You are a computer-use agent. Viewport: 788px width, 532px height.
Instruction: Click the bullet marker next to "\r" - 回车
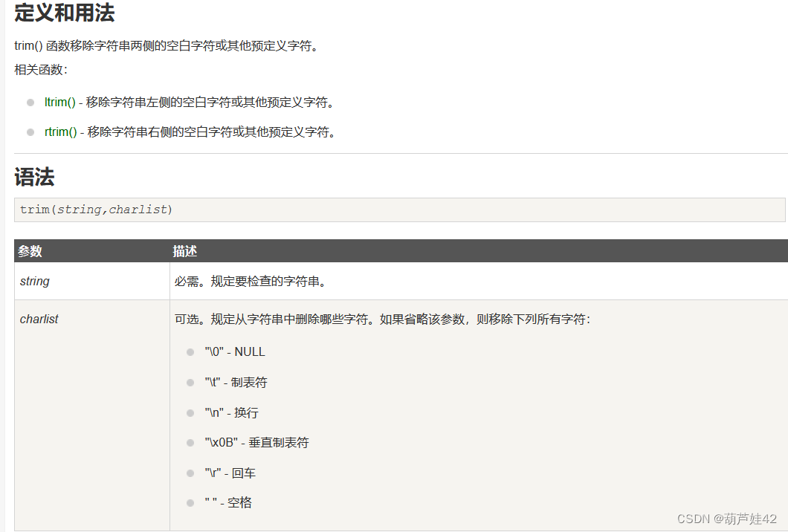(x=190, y=473)
